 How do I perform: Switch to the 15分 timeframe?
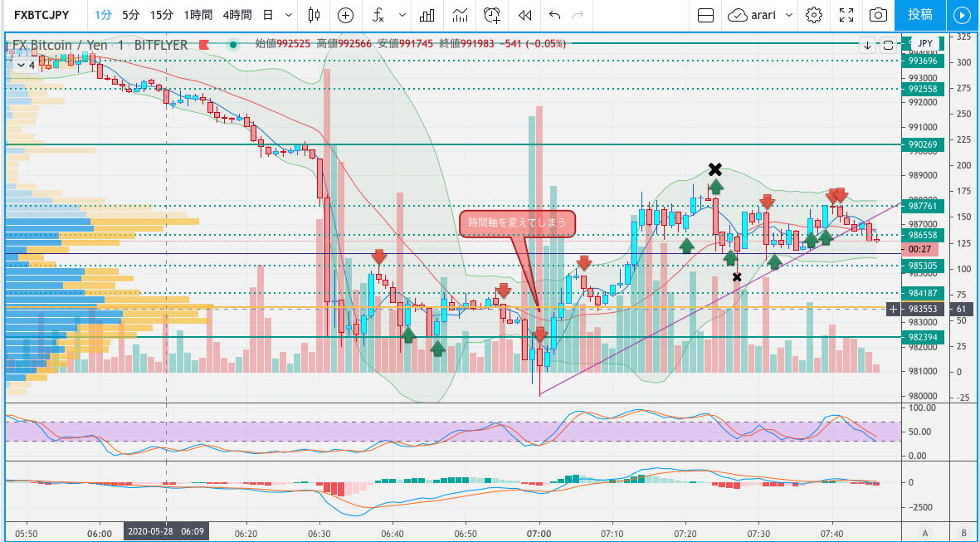[x=162, y=15]
